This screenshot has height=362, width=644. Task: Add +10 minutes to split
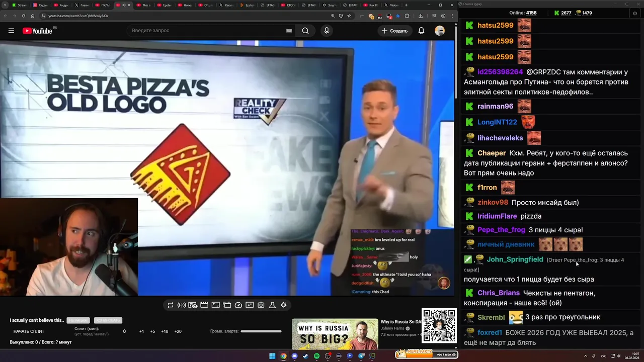pyautogui.click(x=165, y=331)
